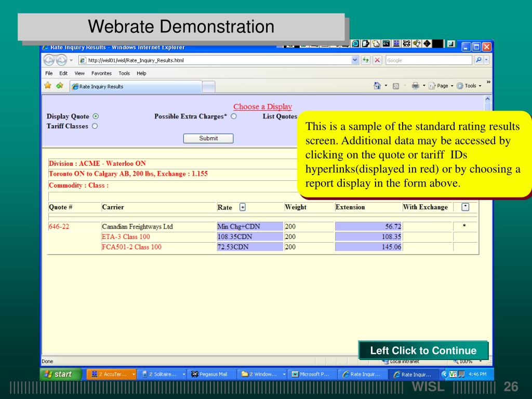Screen dimensions: 532x399
Task: Click the VS icon in the system tray
Action: pos(453,374)
